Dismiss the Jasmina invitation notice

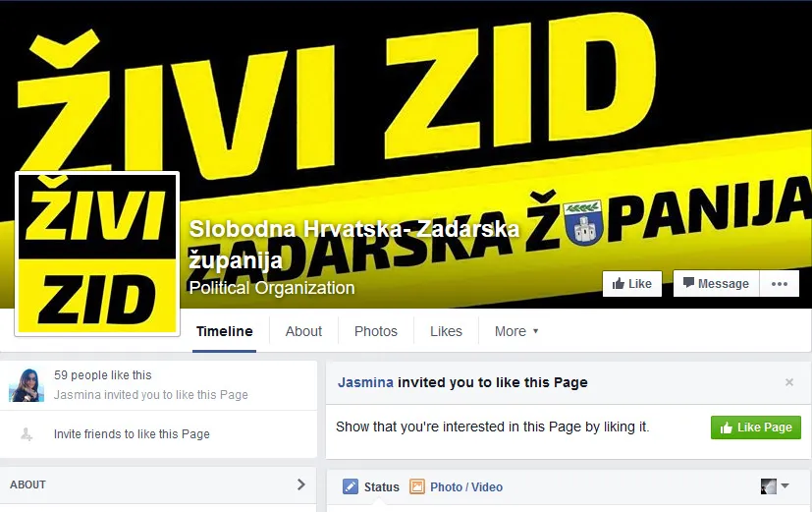point(789,382)
